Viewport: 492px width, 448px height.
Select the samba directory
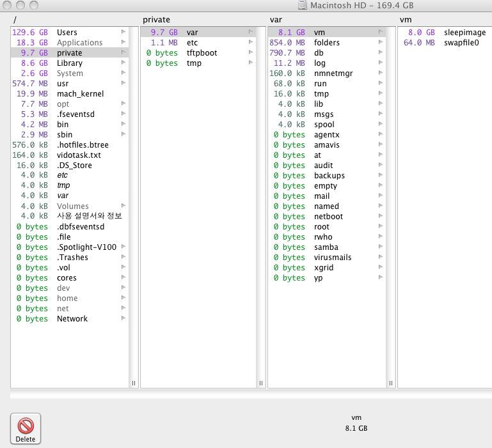[x=327, y=247]
